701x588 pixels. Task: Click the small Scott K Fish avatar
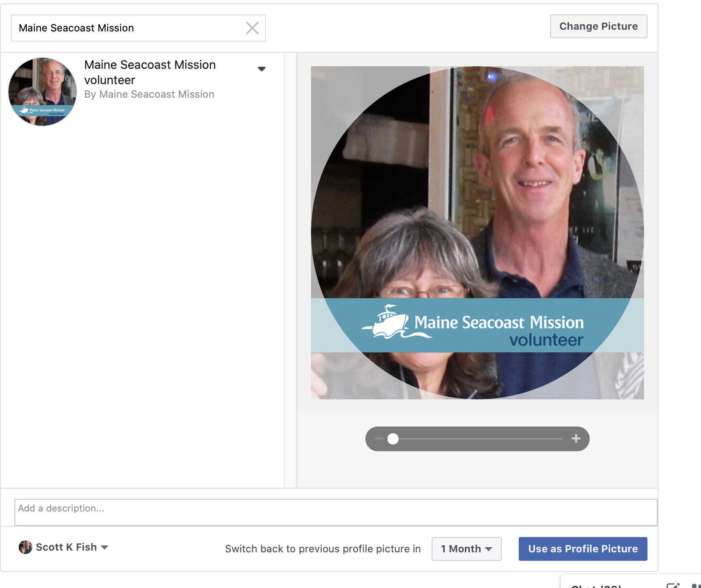25,547
